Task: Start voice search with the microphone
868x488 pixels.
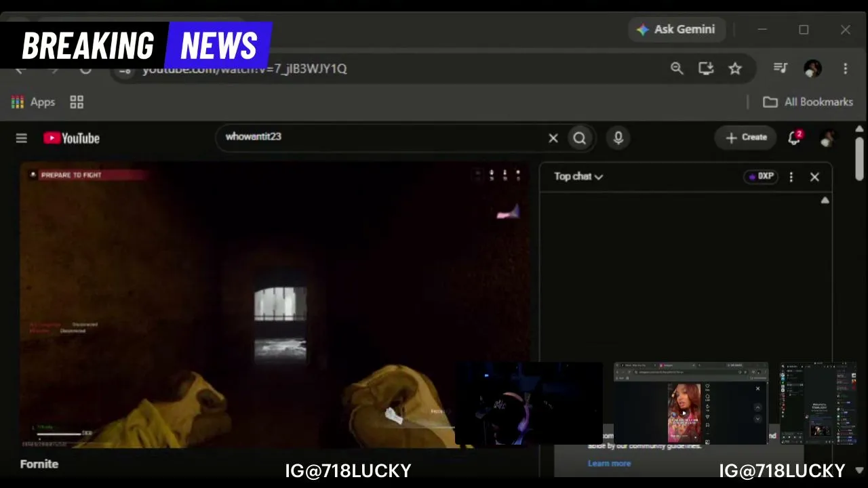Action: click(618, 138)
